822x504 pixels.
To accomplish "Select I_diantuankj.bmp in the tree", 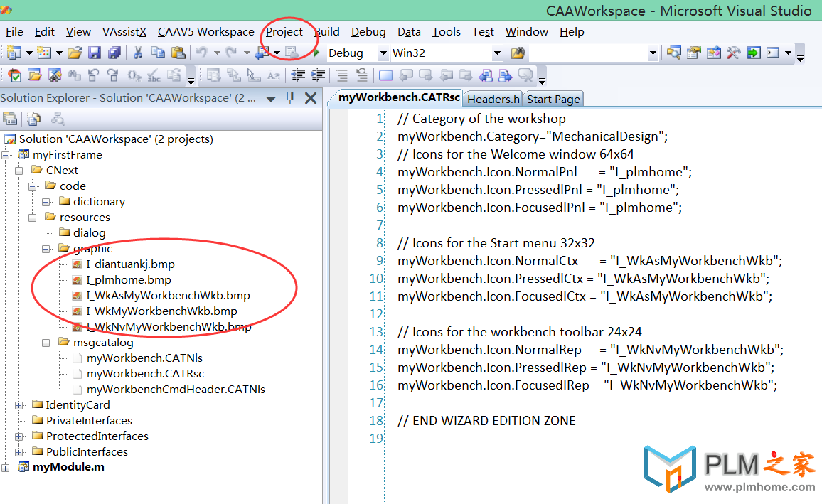I will coord(130,264).
